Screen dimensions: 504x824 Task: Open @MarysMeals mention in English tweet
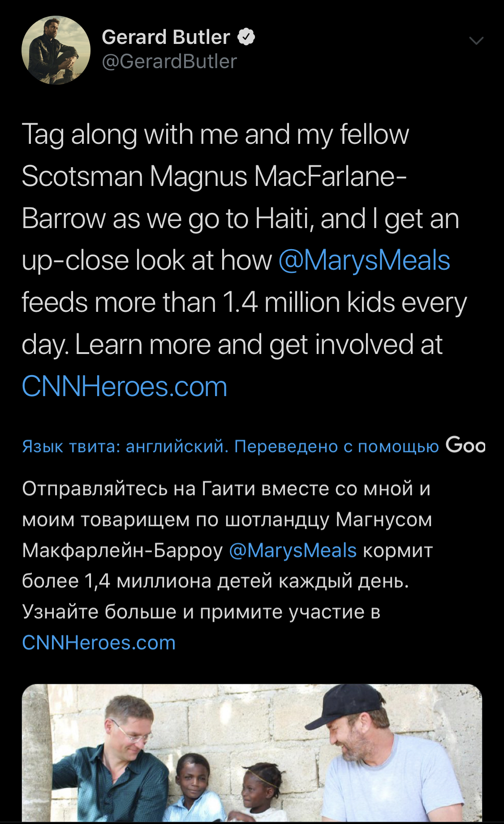(x=364, y=260)
